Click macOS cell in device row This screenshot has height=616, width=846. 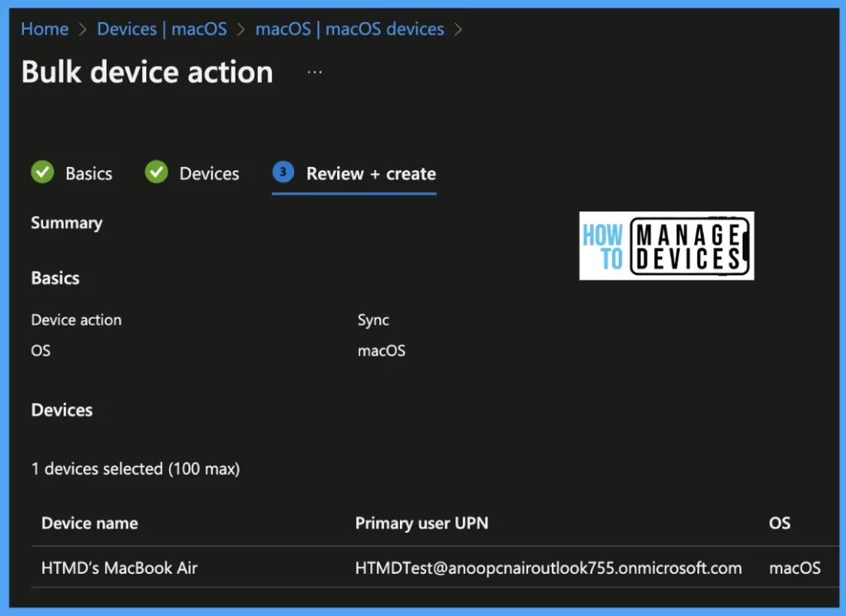(x=795, y=567)
